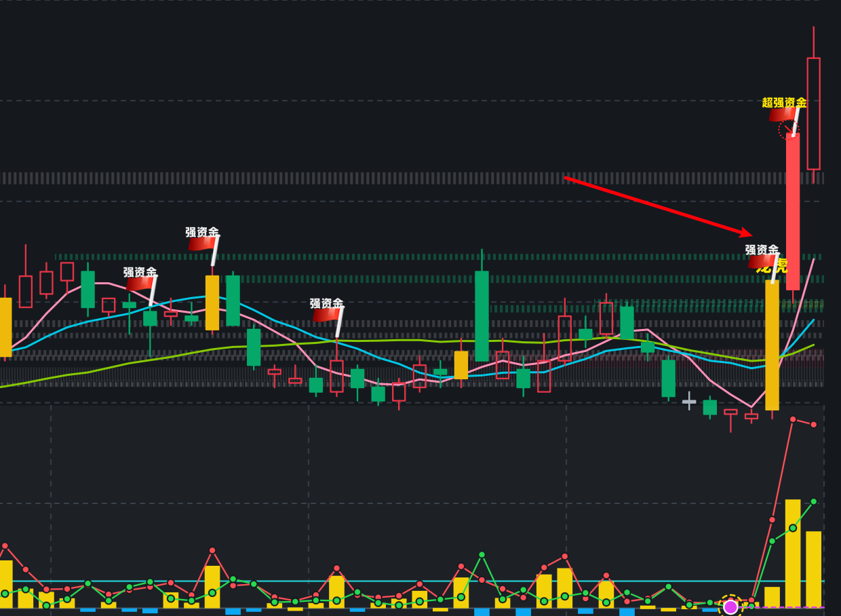The width and height of the screenshot is (841, 616).
Task: Click the red flag under 超强资金
Action: (784, 114)
